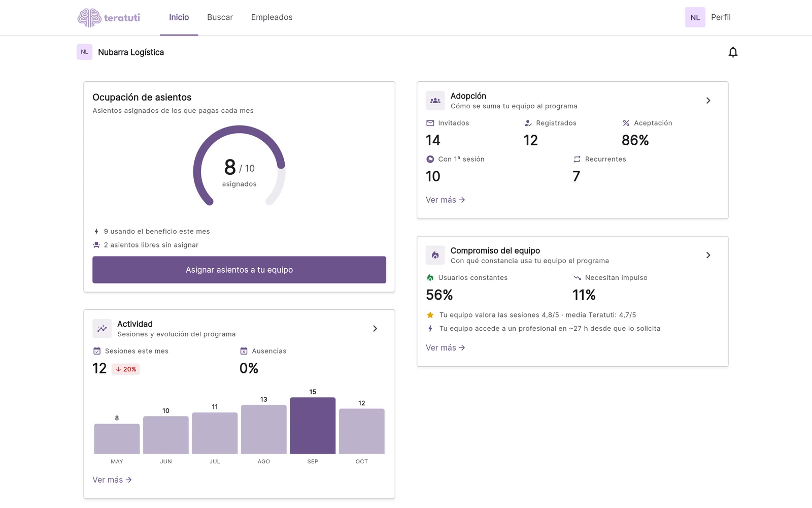Click the Sesiones este mes calendar icon

click(x=97, y=351)
